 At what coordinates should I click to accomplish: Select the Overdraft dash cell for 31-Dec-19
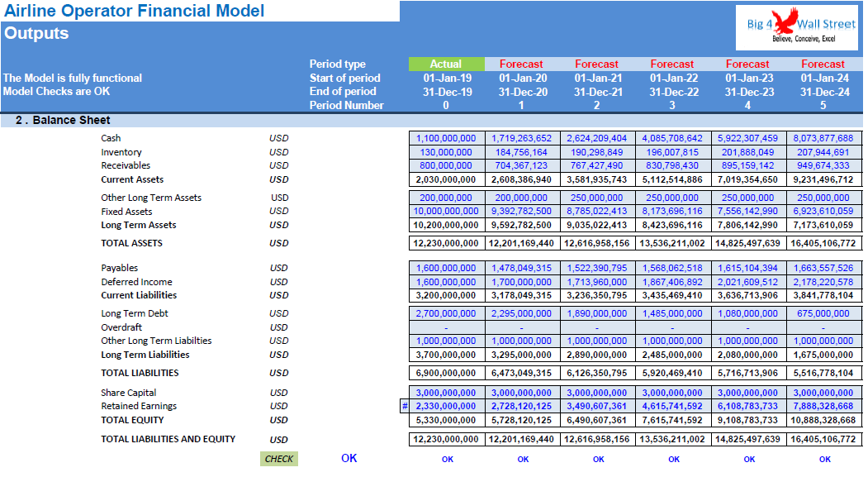[x=445, y=327]
